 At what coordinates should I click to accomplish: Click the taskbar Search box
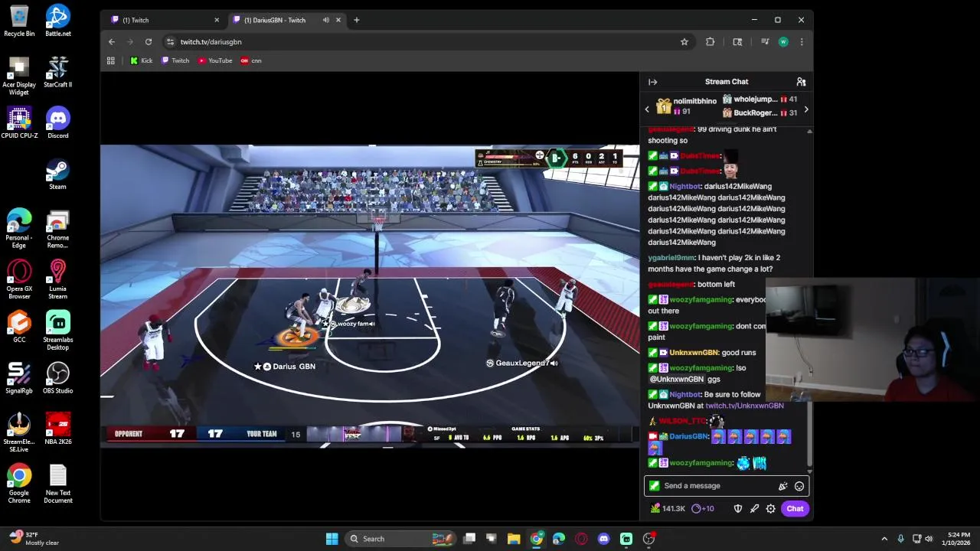[x=400, y=539]
